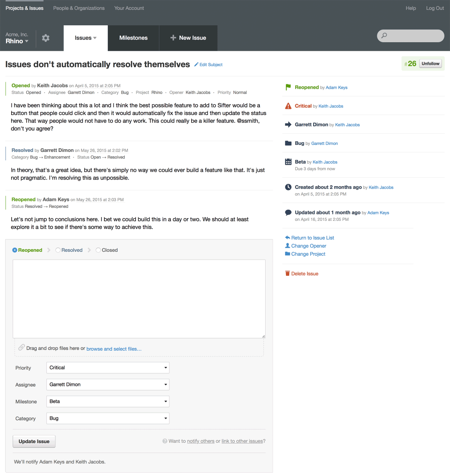Click the speech bubble icon beside Updated
This screenshot has width=450, height=476.
[288, 212]
